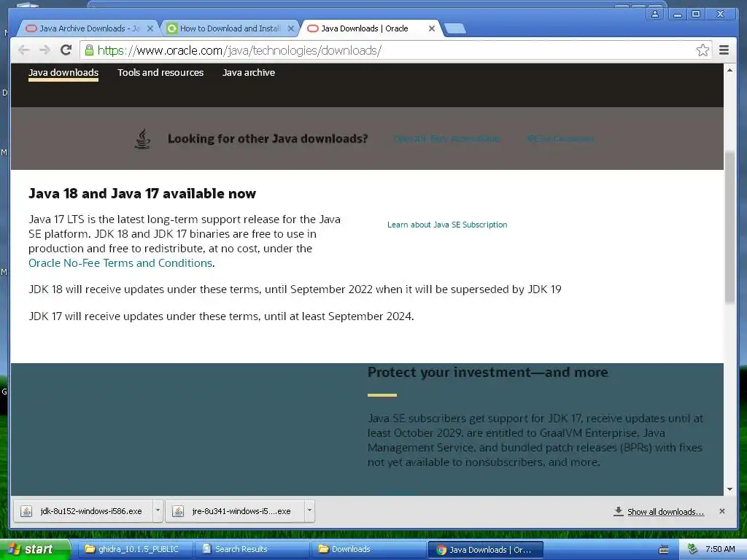
Task: Click the scrollbar down arrow
Action: 729,489
